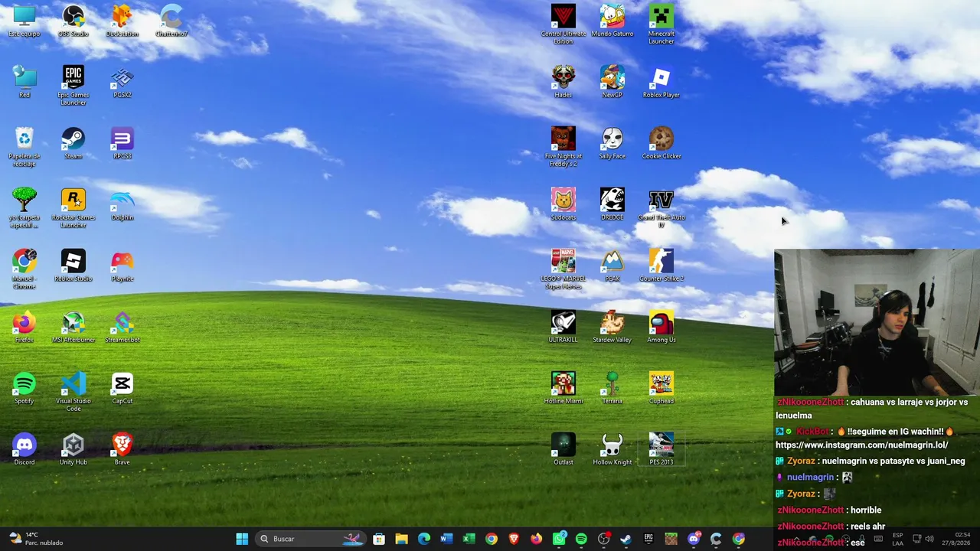Select the Control Ultimate Edition game icon
The image size is (980, 551).
(563, 24)
